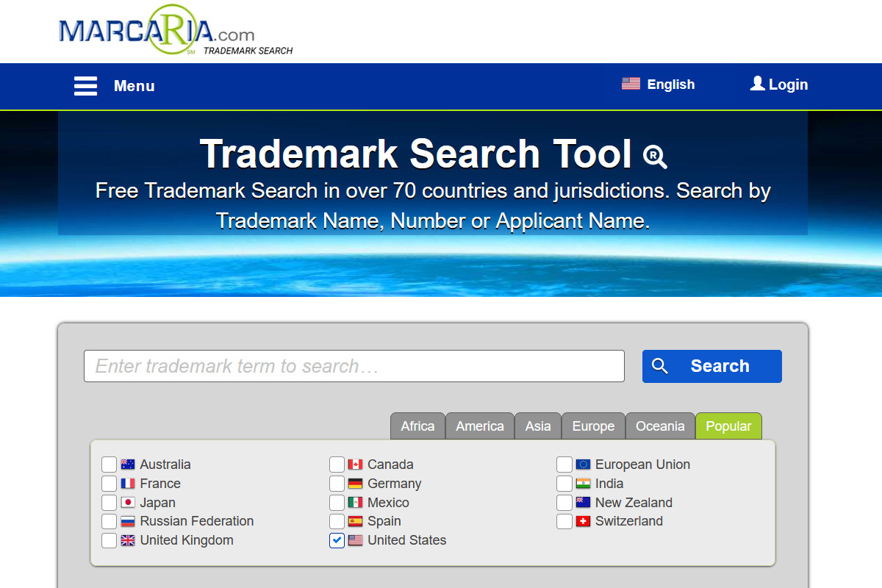Image resolution: width=882 pixels, height=588 pixels.
Task: Select the Popular tab
Action: (x=728, y=426)
